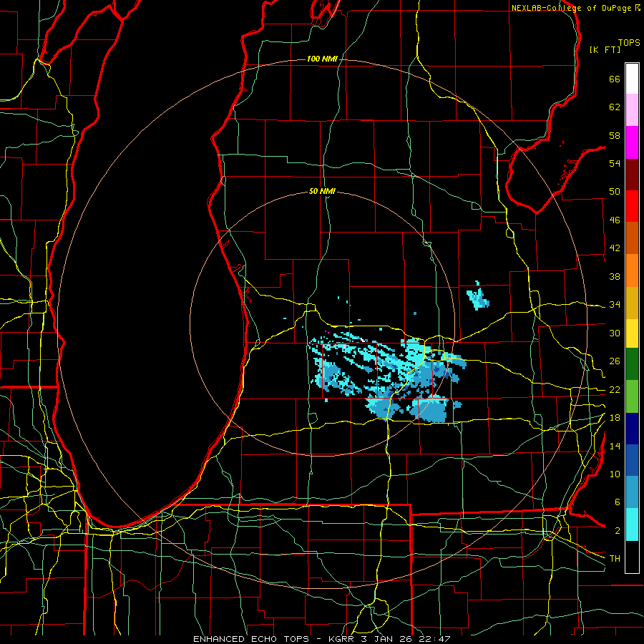Viewport: 644px width, 644px height.
Task: Click the magenta 58 kft legend swatch
Action: click(x=632, y=142)
